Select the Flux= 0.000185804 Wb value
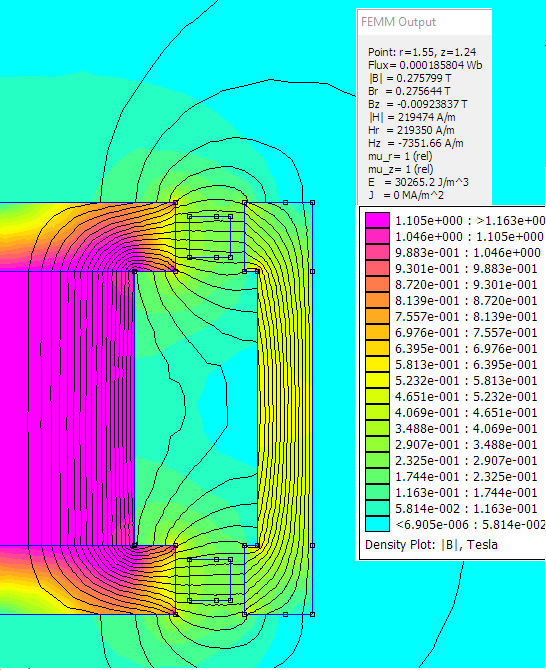The image size is (546, 670). tap(425, 65)
